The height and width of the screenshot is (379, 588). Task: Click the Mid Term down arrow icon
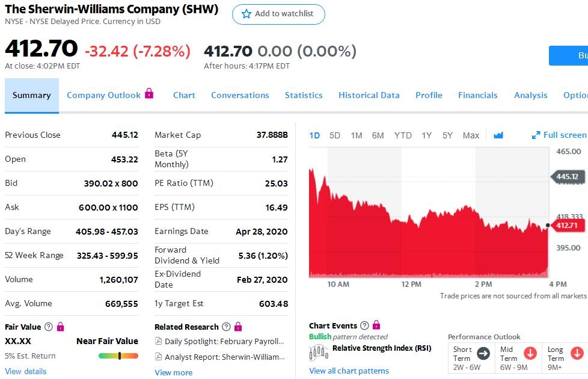click(530, 354)
